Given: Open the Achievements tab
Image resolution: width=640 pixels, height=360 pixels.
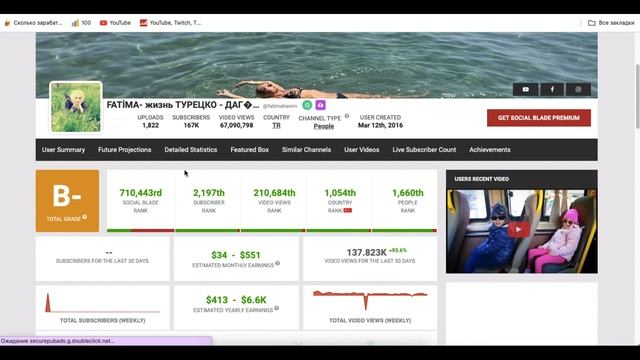Looking at the screenshot, I should (x=489, y=150).
